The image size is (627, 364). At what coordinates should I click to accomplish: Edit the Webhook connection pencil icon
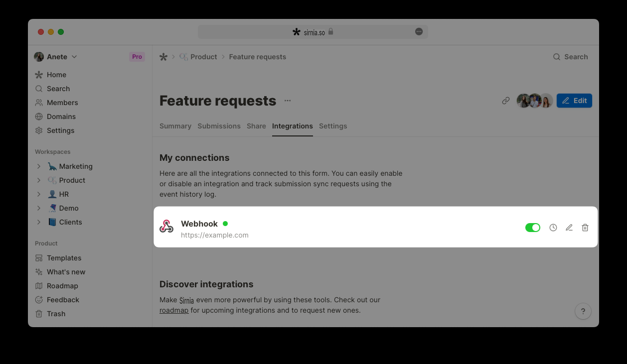pos(569,228)
